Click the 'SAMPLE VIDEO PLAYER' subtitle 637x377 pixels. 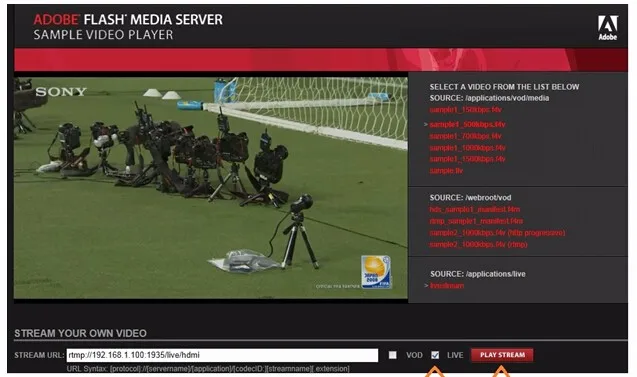[103, 35]
